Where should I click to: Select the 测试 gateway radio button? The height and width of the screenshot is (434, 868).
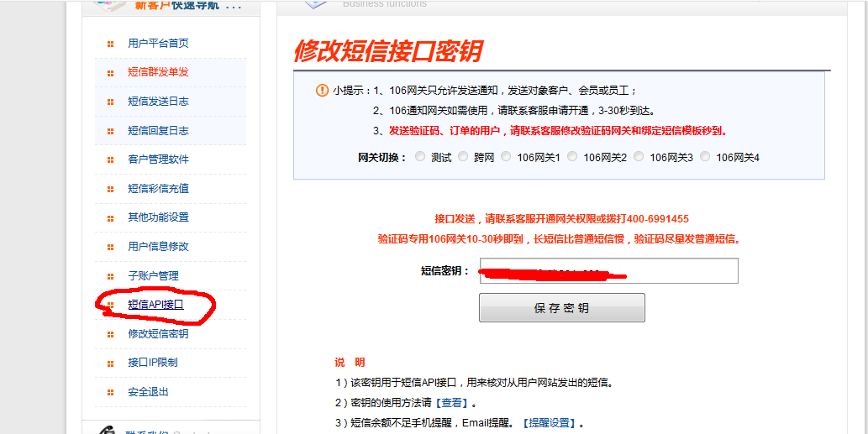pos(420,156)
